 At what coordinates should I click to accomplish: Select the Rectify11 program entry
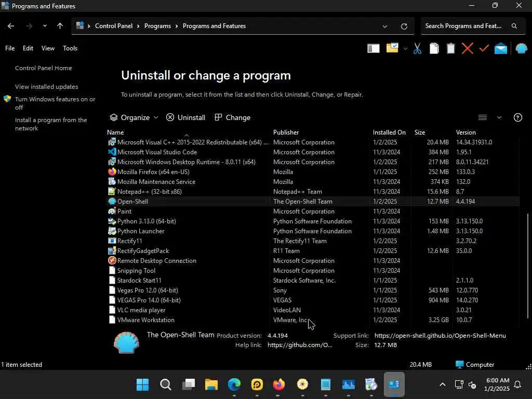312,241
